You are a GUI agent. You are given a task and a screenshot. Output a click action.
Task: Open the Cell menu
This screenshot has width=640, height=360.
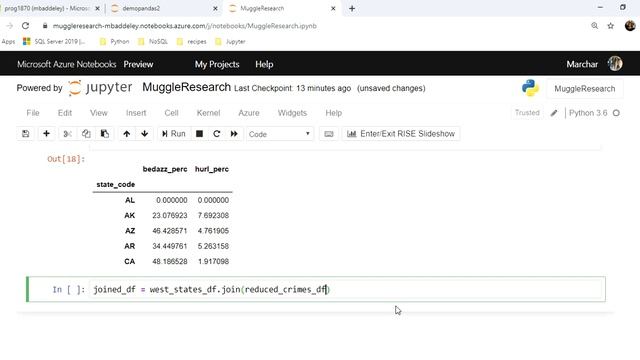pyautogui.click(x=171, y=113)
